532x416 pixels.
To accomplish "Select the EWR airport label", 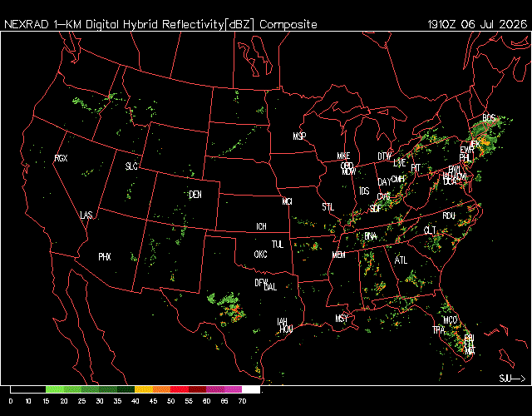I will pos(467,150).
